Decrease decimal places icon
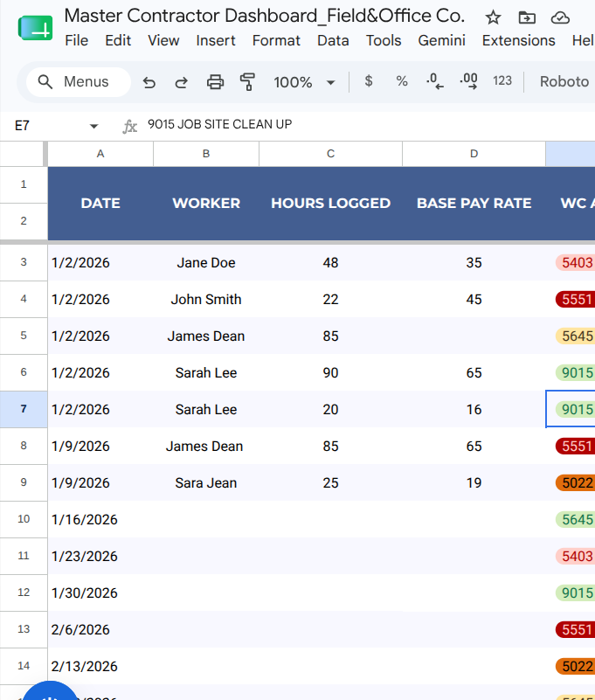The height and width of the screenshot is (700, 595). pyautogui.click(x=434, y=81)
